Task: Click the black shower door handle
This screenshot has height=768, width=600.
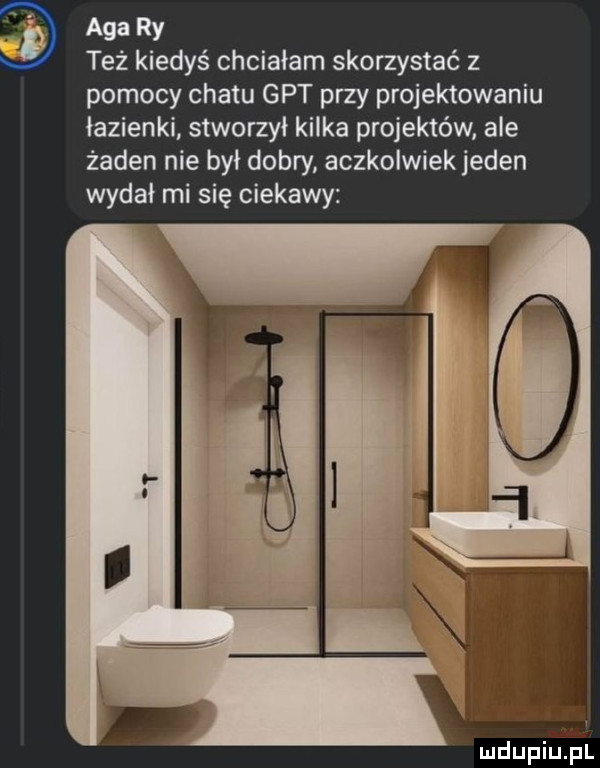Action: pos(334,484)
